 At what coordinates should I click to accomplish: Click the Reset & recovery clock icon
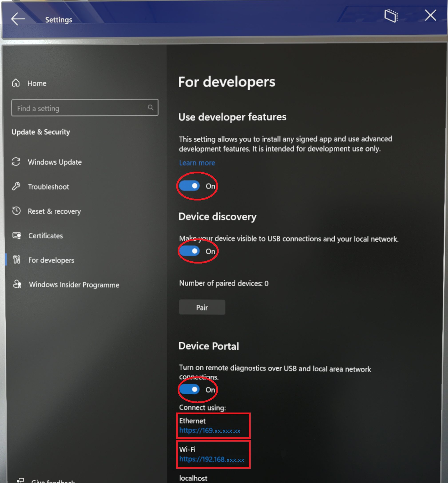(x=16, y=211)
